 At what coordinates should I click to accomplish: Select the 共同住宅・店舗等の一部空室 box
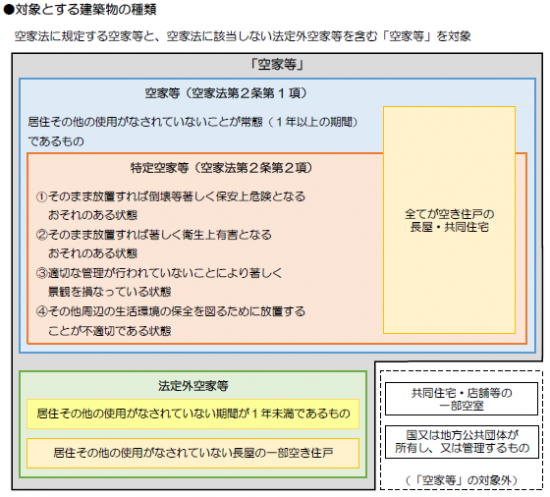(462, 399)
